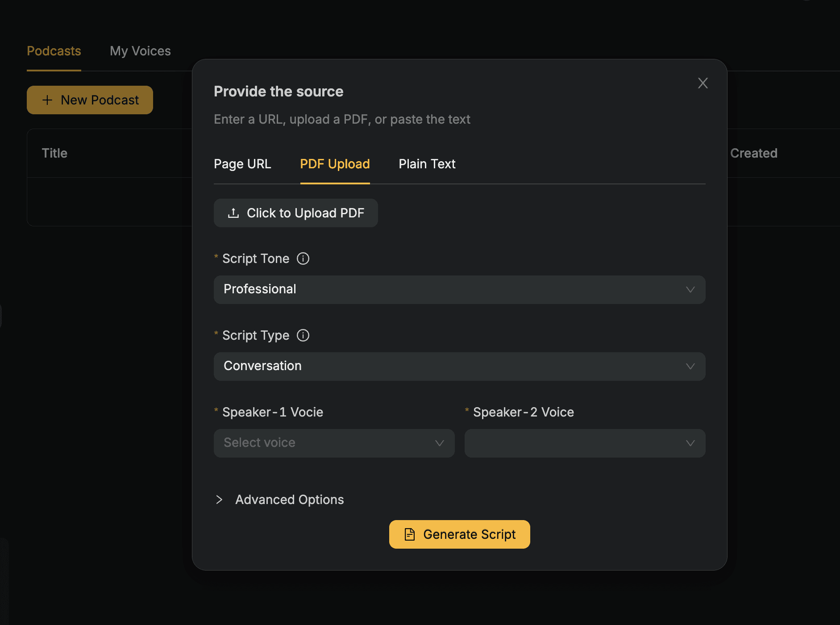840x625 pixels.
Task: Open the My Voices tab
Action: [140, 51]
